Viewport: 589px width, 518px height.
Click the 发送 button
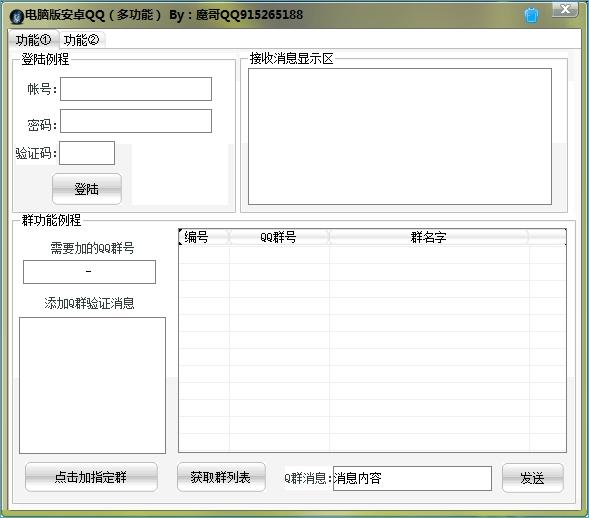point(532,478)
